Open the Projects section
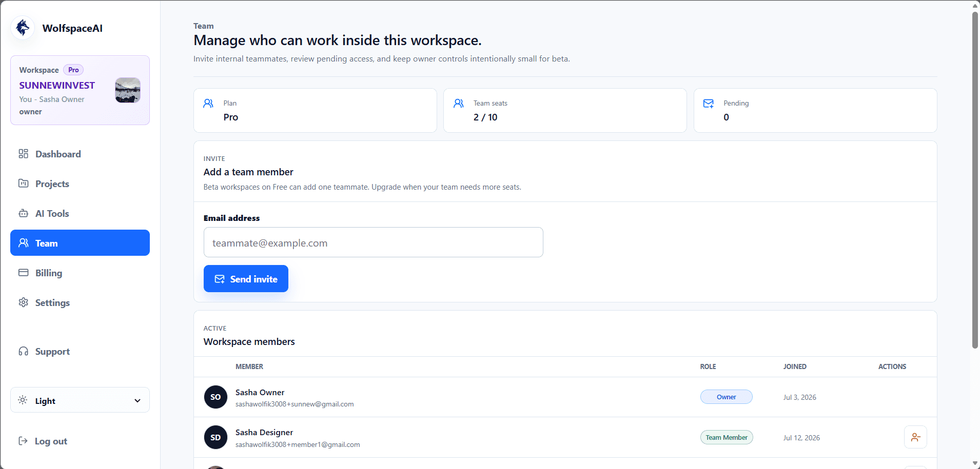Viewport: 980px width, 469px height. pyautogui.click(x=80, y=184)
